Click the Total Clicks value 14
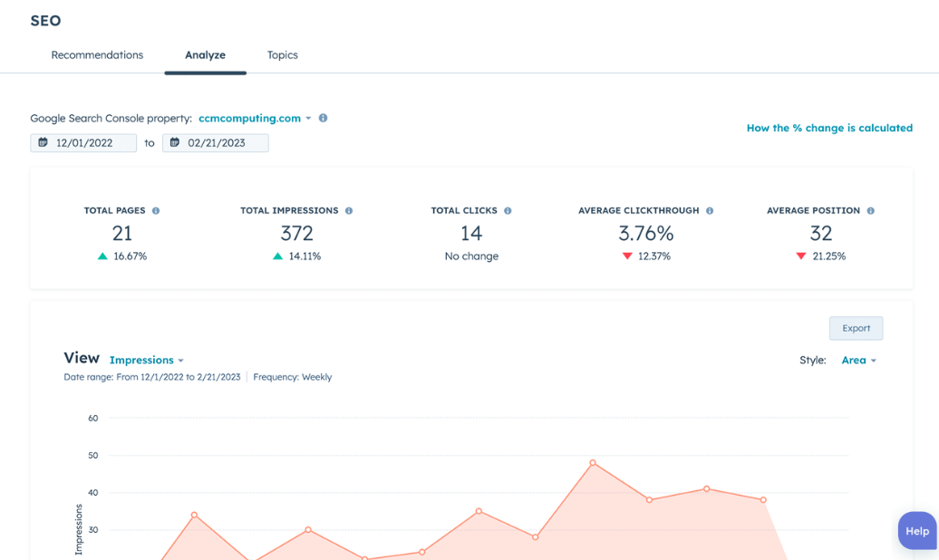Viewport: 939px width, 560px height. [471, 233]
